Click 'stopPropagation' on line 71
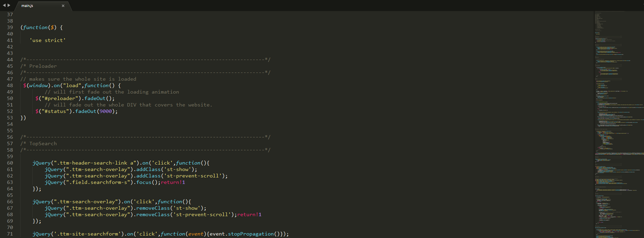The height and width of the screenshot is (238, 644). point(251,234)
